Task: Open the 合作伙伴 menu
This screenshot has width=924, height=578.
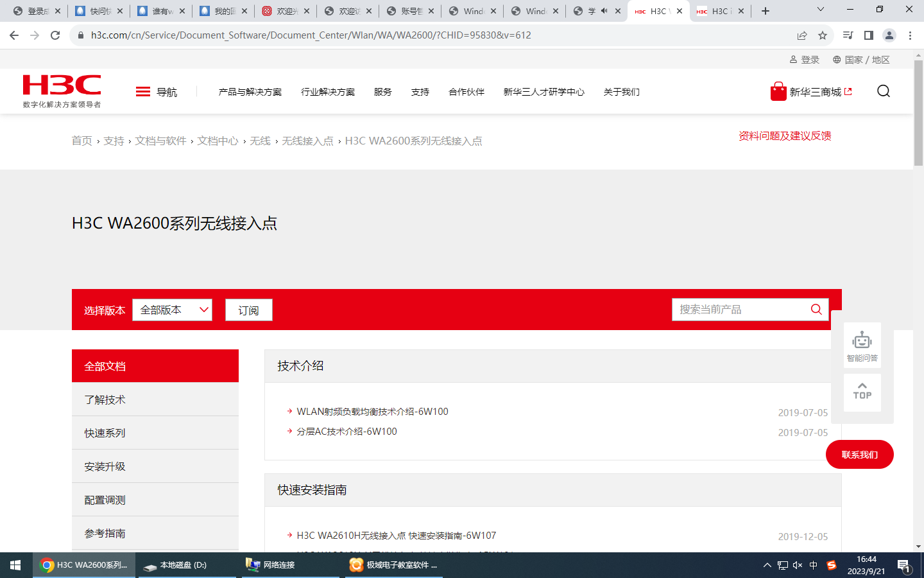Action: point(466,92)
